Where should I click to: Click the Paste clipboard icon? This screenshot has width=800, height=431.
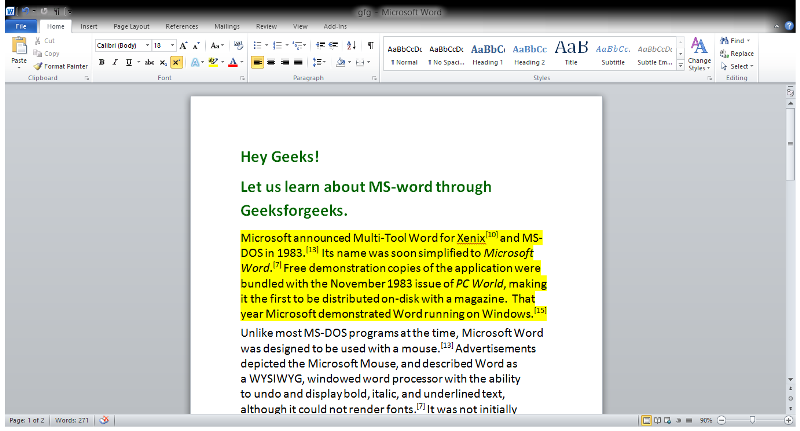[x=19, y=46]
